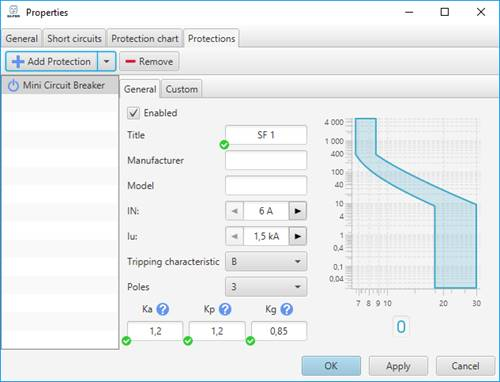Click the Remove button

pyautogui.click(x=149, y=61)
